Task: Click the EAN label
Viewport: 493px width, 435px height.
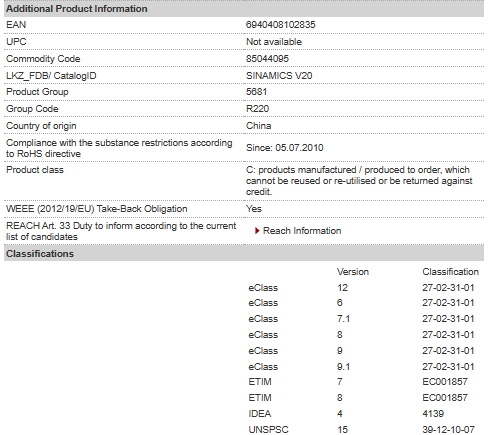Action: (16, 25)
